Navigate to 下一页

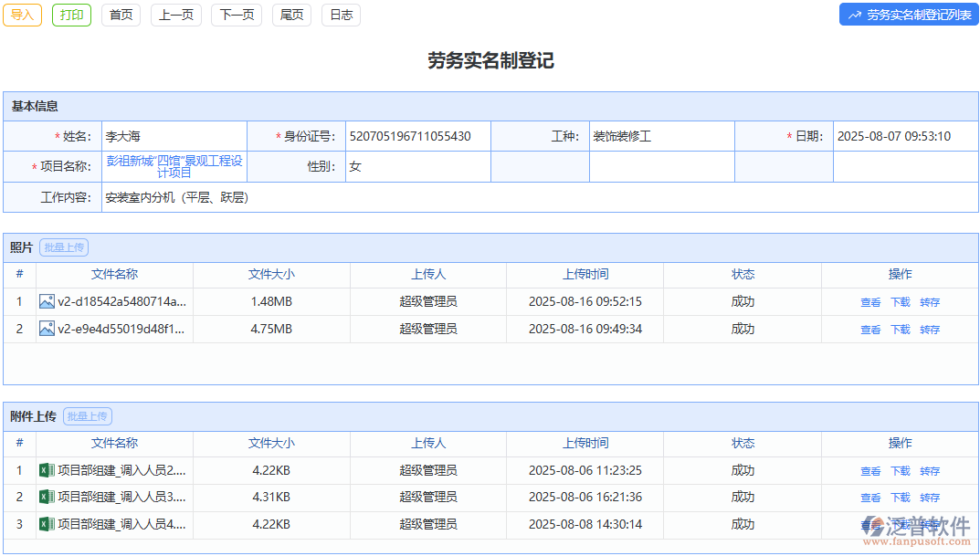(x=236, y=15)
